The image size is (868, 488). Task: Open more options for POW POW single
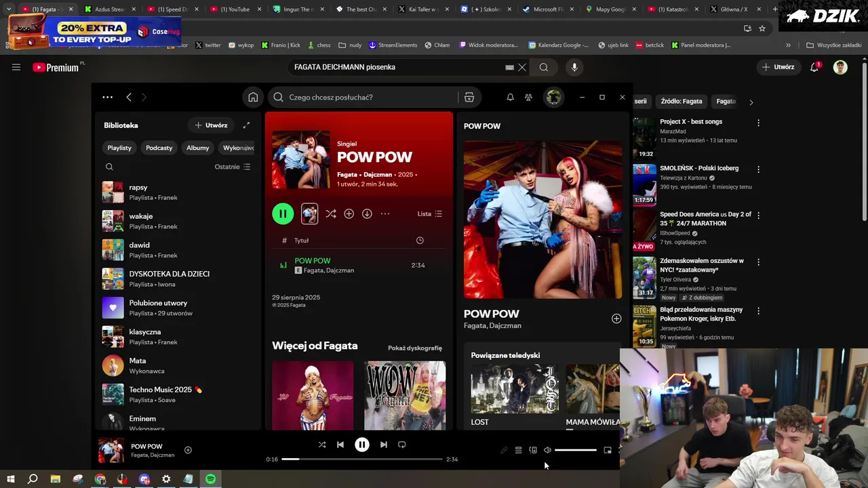click(385, 213)
